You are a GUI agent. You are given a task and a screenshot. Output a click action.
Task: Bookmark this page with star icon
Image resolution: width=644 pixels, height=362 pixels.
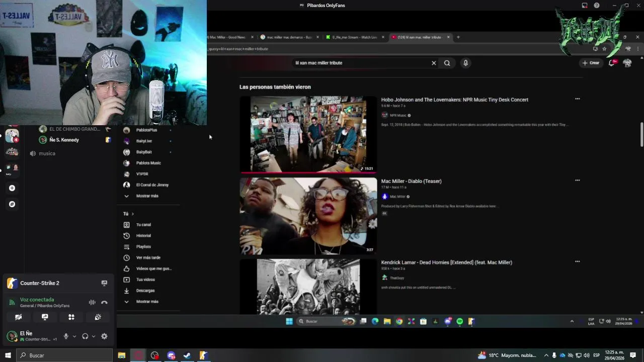(x=604, y=49)
